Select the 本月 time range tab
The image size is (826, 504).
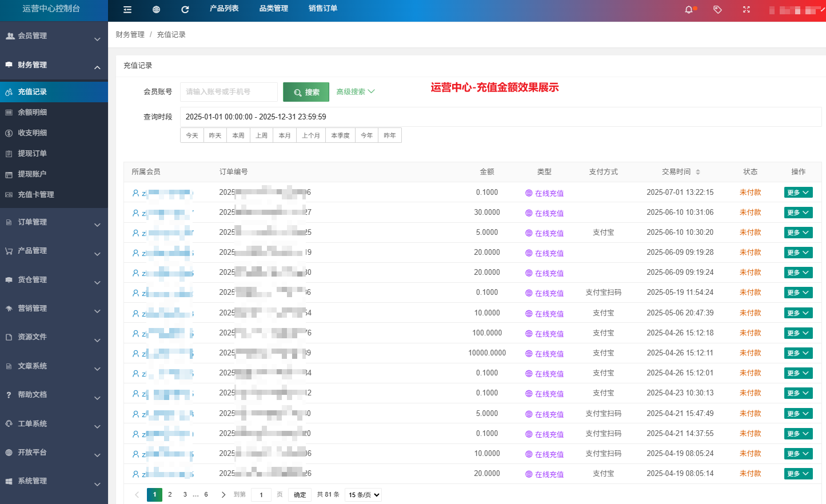[285, 135]
